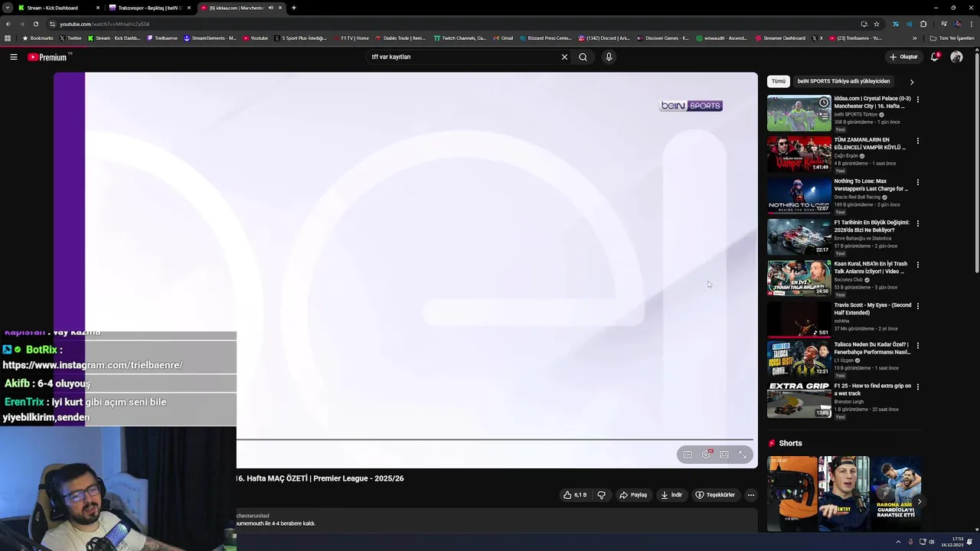Image resolution: width=980 pixels, height=551 pixels.
Task: Select the 'beIN SPORTS Türkiye adlı yükleyiciden' chip
Action: [x=844, y=81]
